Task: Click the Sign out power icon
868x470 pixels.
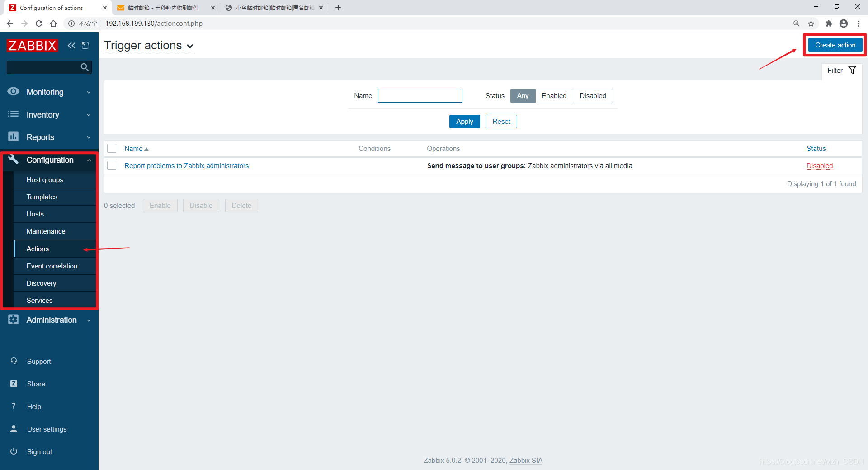Action: [14, 451]
